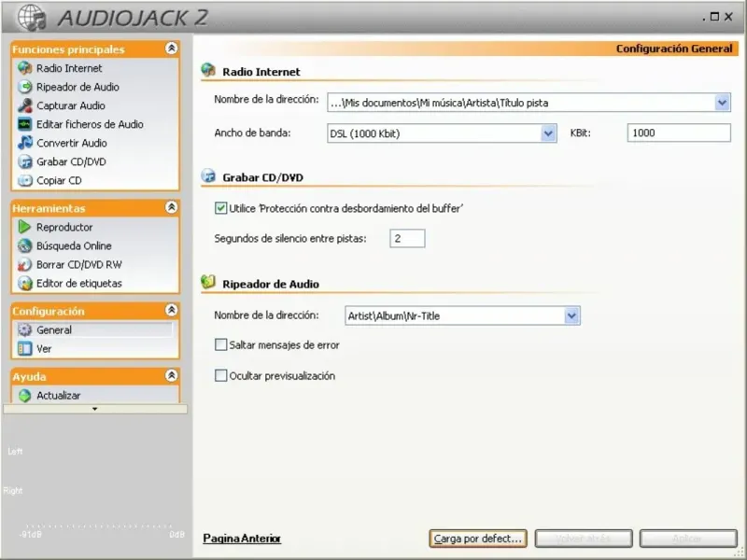Click the Configuración General header text
This screenshot has height=560, width=747.
[x=674, y=49]
